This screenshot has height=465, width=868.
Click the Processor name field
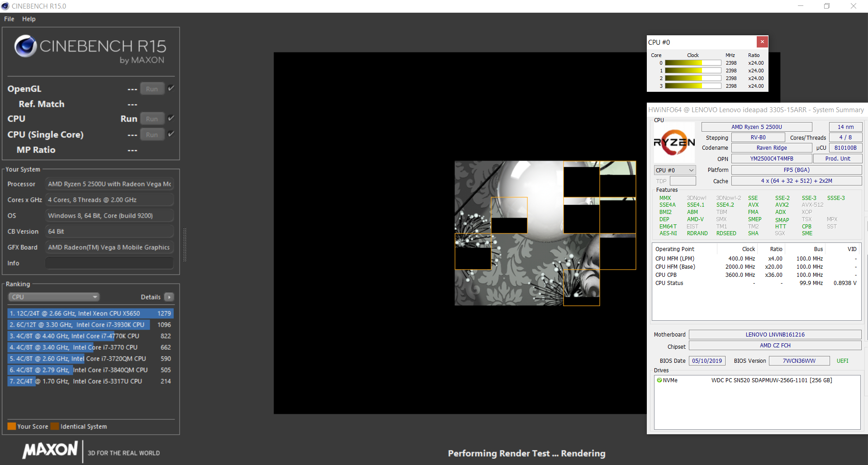pos(109,184)
